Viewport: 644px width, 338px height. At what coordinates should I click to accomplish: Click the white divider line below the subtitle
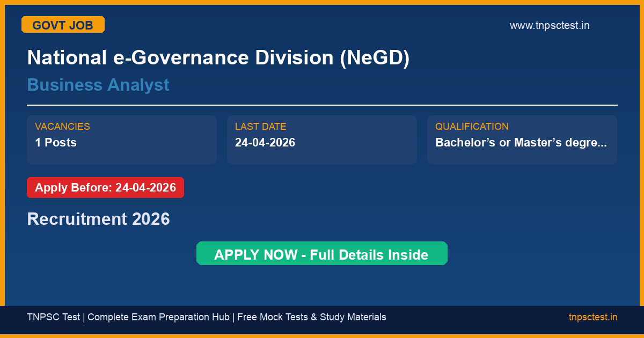point(322,105)
